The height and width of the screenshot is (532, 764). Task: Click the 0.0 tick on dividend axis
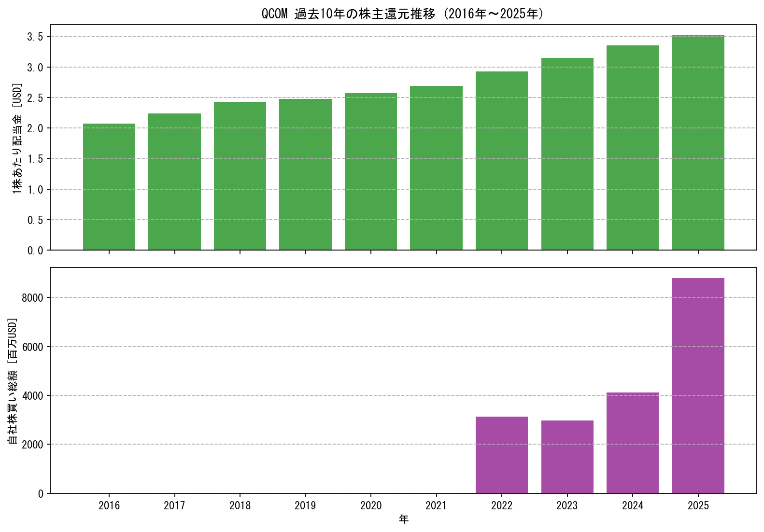click(x=35, y=251)
